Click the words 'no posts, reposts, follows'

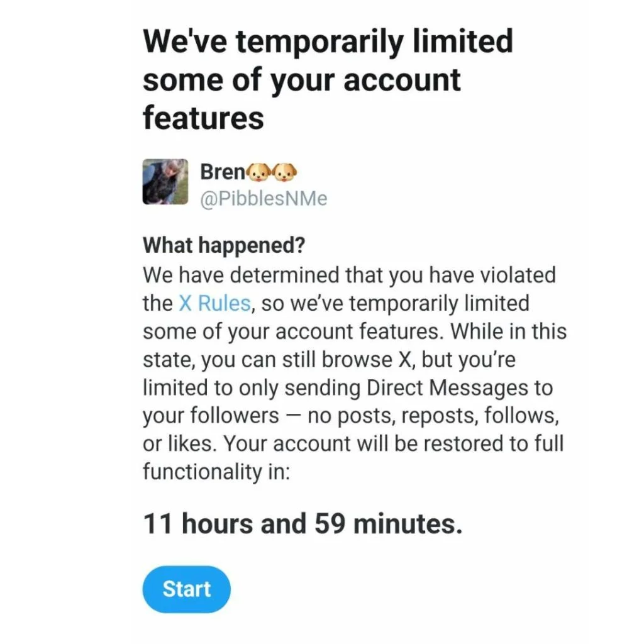[433, 415]
